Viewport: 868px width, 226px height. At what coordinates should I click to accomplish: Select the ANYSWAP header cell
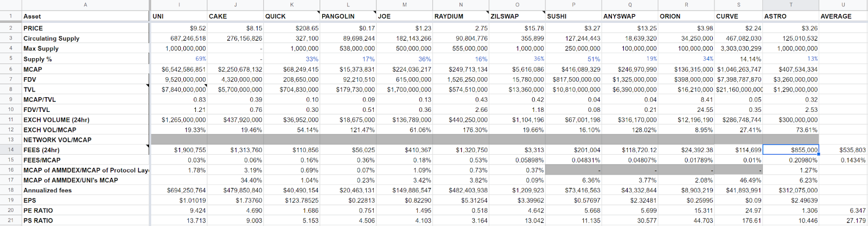(629, 16)
